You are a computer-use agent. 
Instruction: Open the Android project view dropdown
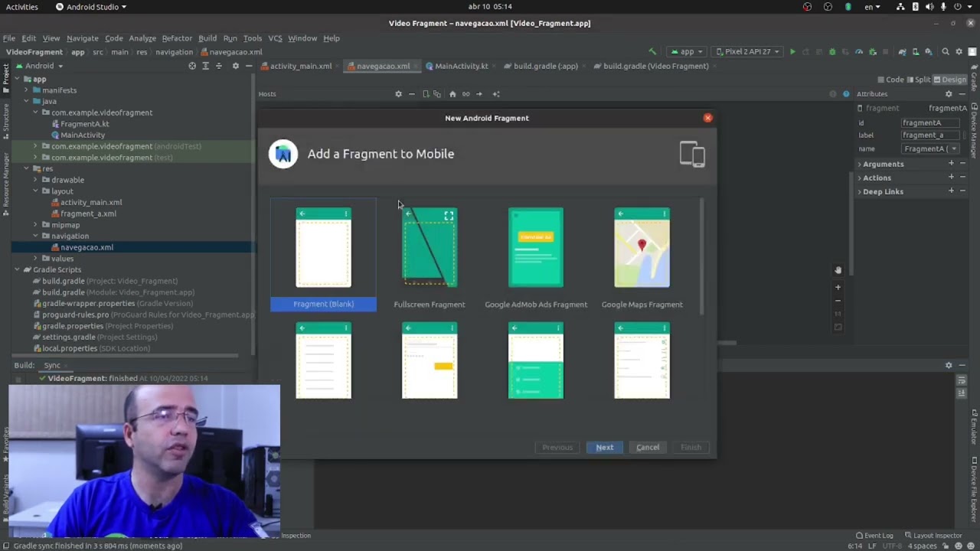(x=39, y=66)
